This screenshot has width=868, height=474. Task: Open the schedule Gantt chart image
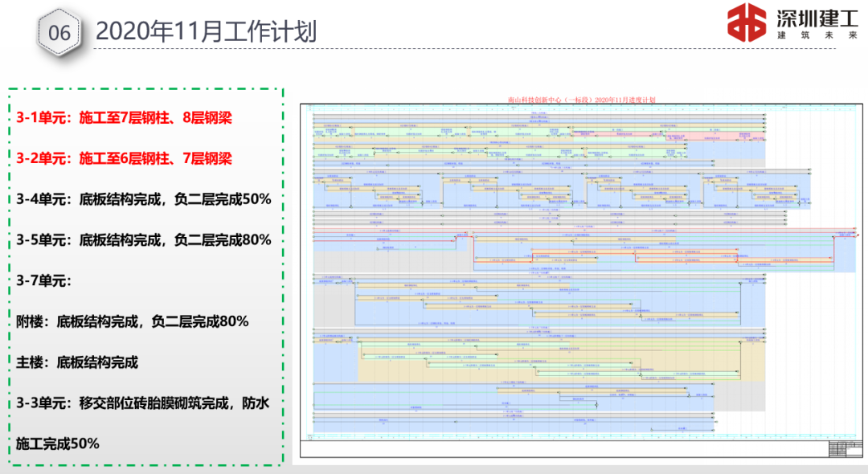click(581, 280)
